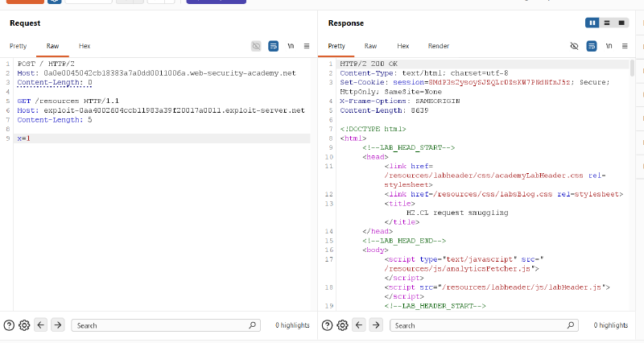Toggle show \n newline characters in Request panel
Image resolution: width=644 pixels, height=343 pixels.
[x=291, y=46]
